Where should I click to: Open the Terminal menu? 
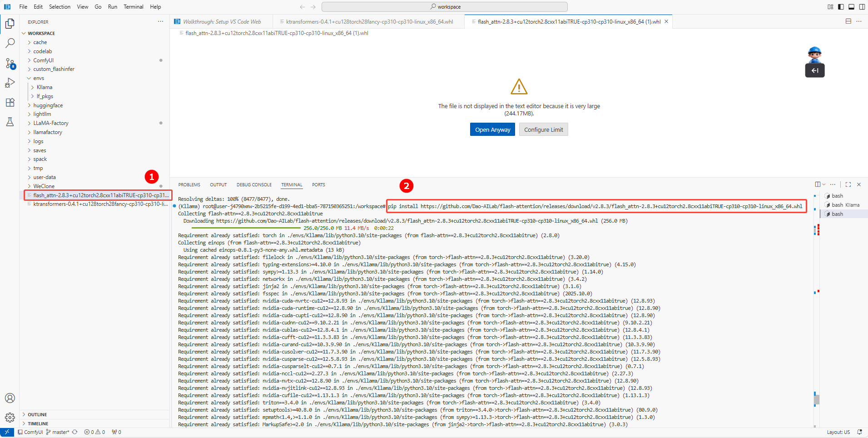click(133, 7)
